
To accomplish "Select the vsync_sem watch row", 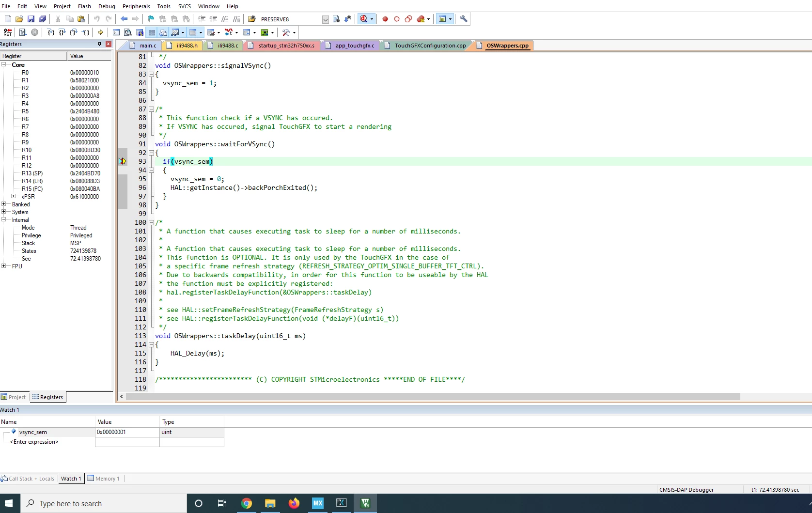I will [112, 432].
